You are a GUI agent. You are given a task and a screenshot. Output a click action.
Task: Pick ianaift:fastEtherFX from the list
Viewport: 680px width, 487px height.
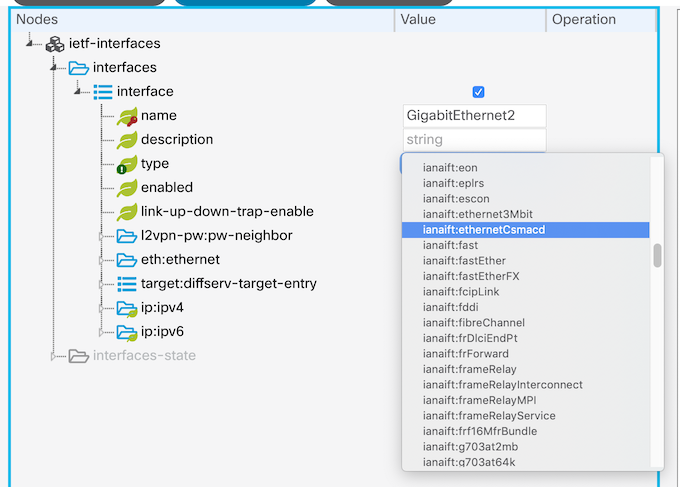coord(525,277)
